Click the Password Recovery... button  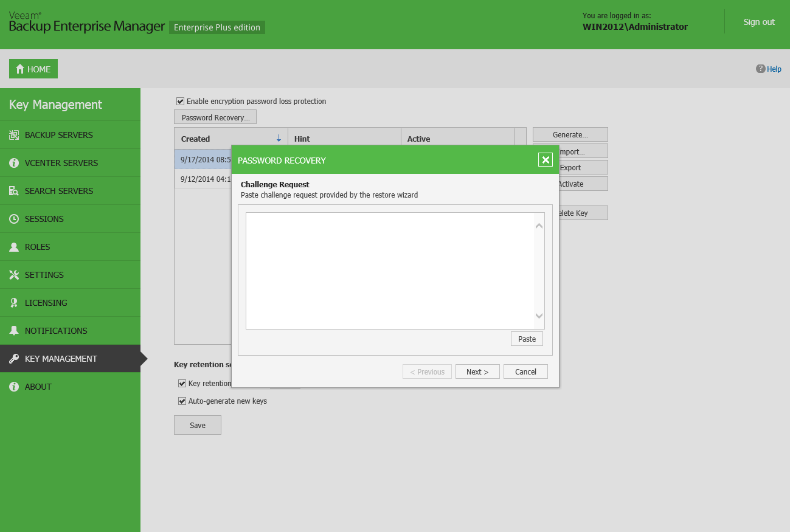[x=215, y=117]
